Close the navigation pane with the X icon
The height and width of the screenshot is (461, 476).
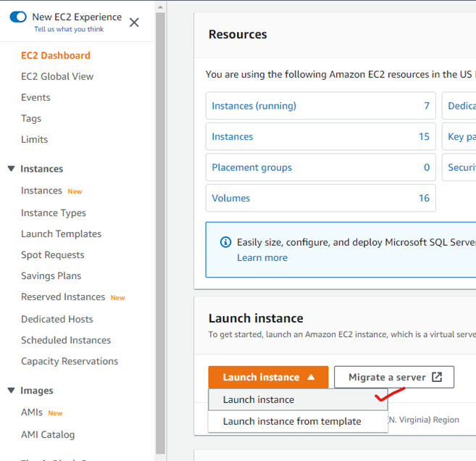[134, 22]
